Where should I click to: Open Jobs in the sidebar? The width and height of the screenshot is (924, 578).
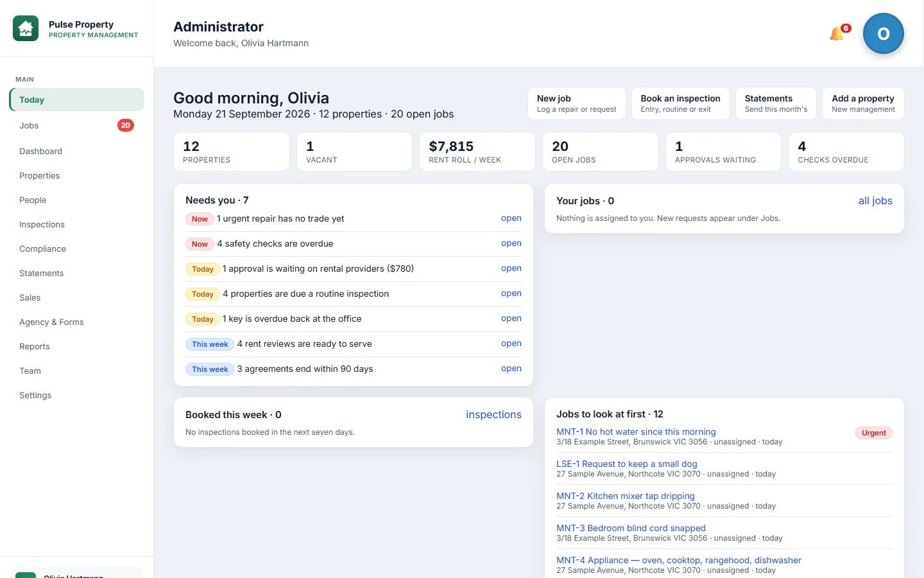pos(77,125)
